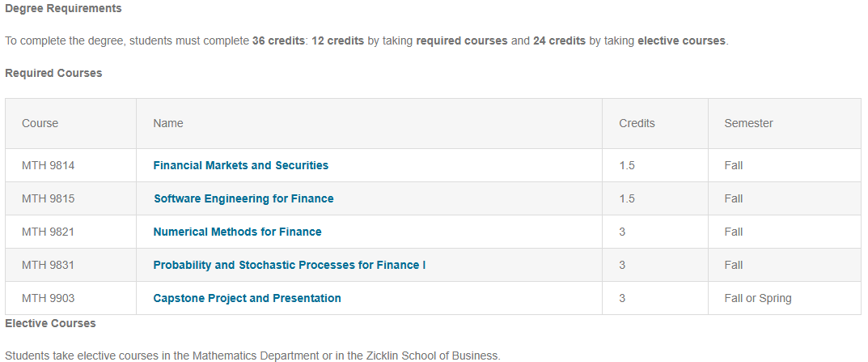Open Probability and Stochastic Processes for Finance I

[289, 265]
